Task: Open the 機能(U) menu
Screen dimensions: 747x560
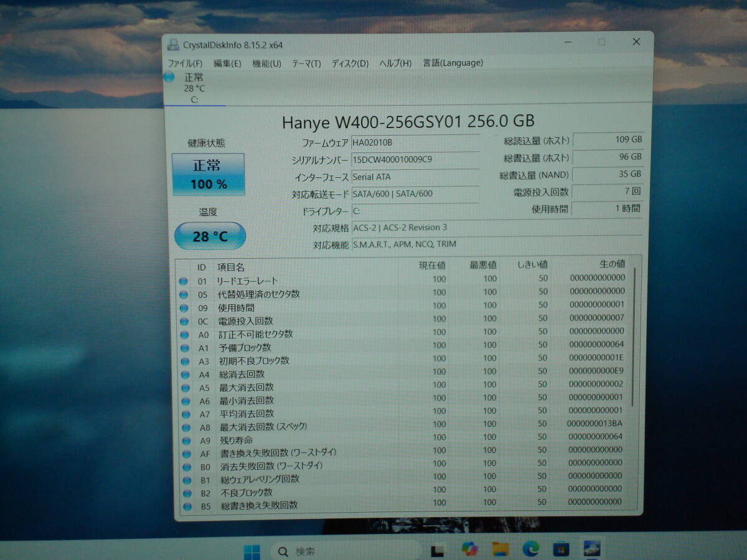Action: (266, 63)
